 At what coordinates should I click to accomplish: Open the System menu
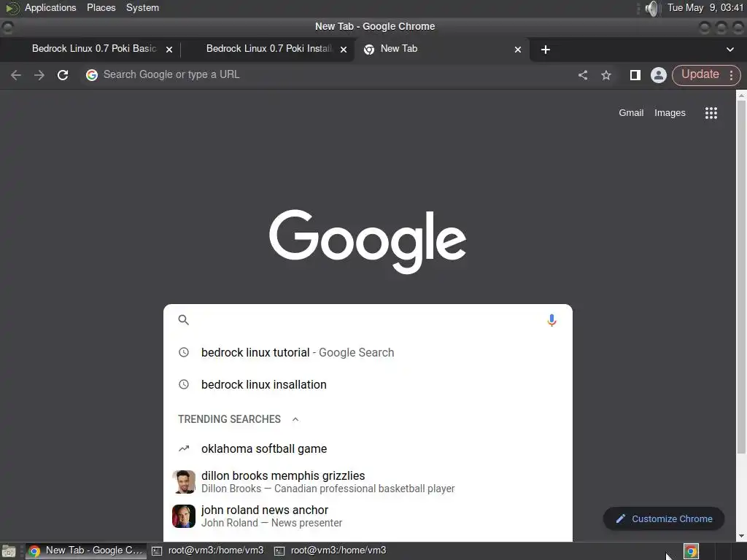[x=142, y=7]
